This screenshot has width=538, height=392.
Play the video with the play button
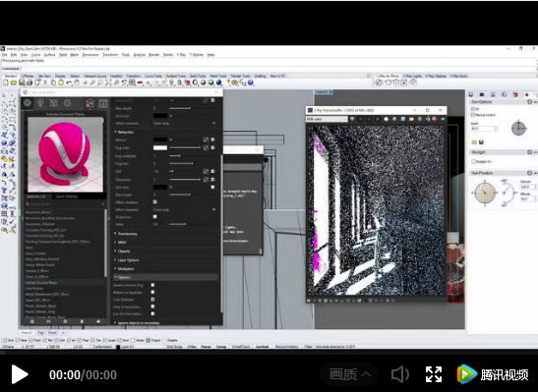(20, 374)
